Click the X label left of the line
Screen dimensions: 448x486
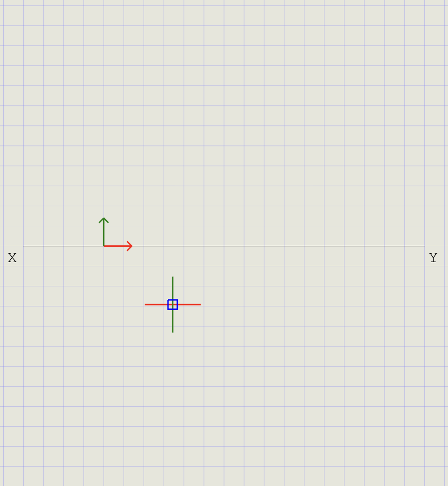point(12,258)
